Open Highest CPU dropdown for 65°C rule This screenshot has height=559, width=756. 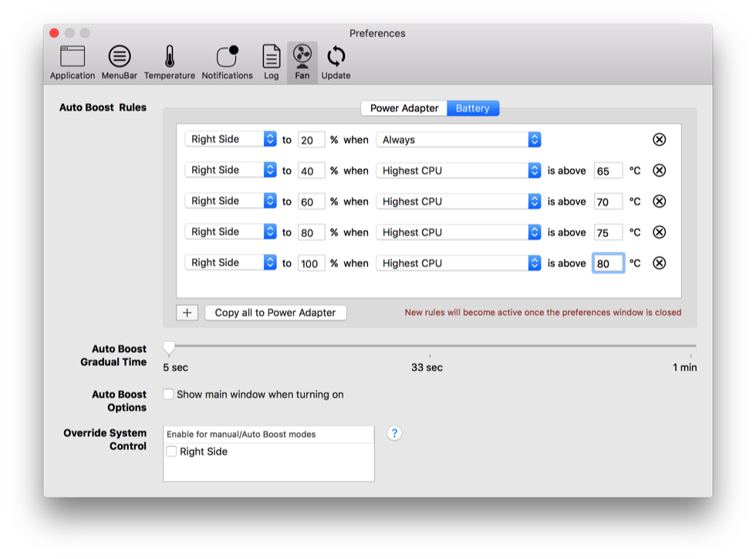(458, 171)
